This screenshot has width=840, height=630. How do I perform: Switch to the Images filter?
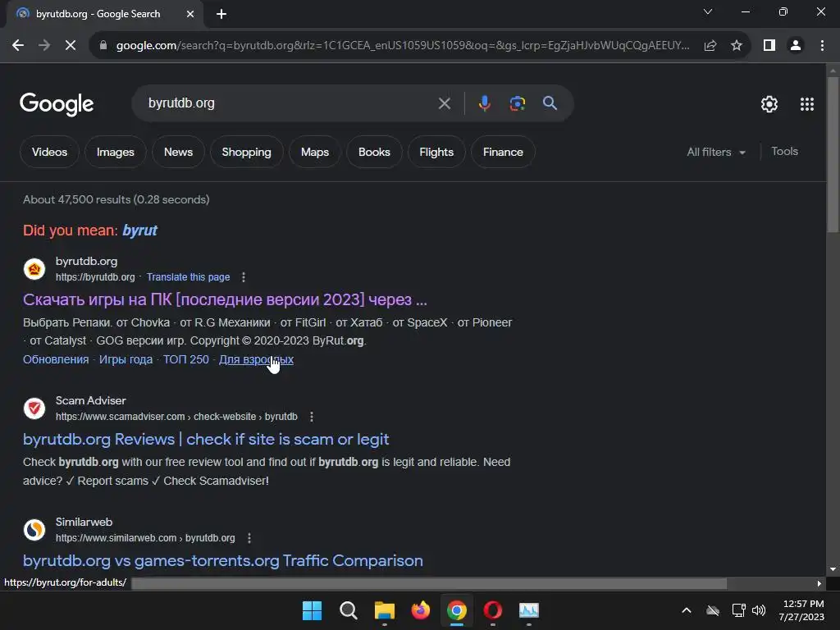[115, 152]
